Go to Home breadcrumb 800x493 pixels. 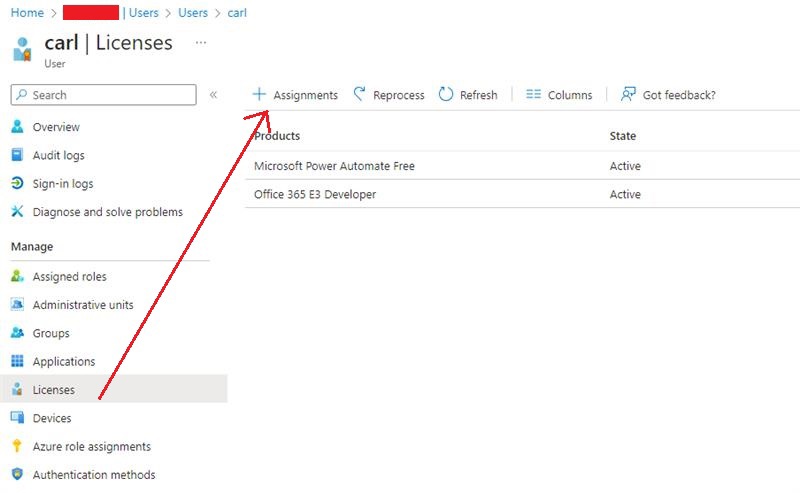(x=27, y=13)
